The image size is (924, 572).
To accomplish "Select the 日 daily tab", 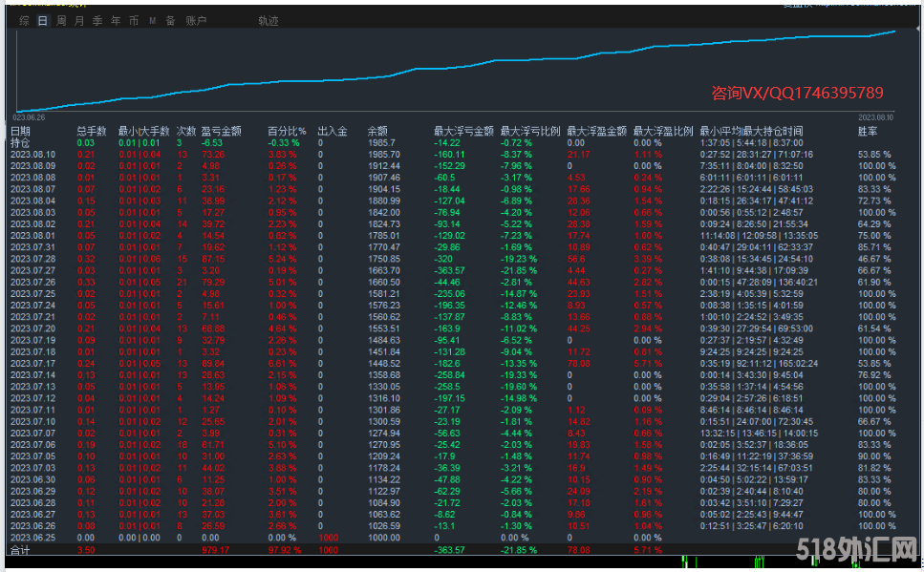I will click(42, 20).
